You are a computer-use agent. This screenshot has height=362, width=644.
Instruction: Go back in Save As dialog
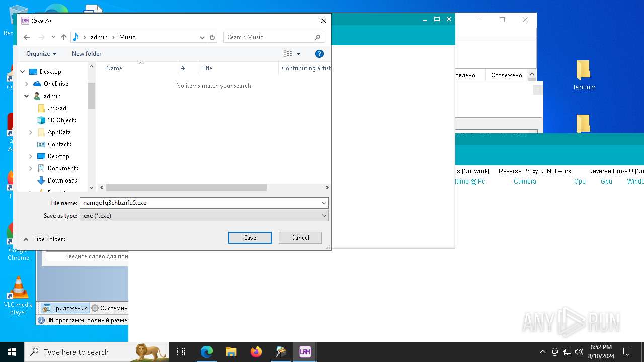tap(27, 37)
